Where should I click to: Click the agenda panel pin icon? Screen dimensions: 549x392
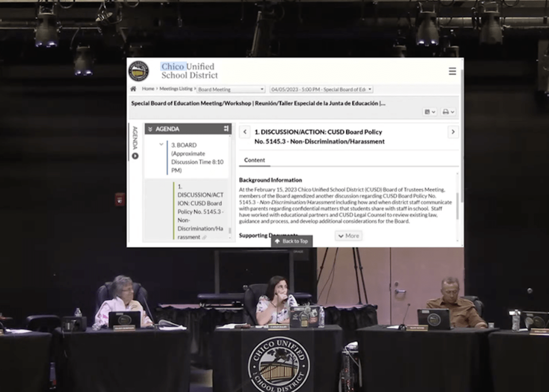coord(226,129)
